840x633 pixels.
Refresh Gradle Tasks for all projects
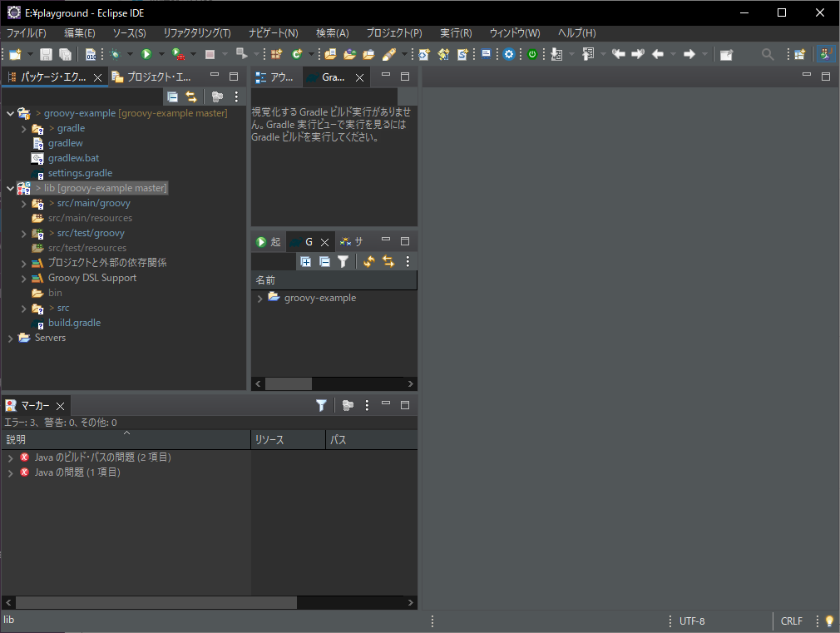pyautogui.click(x=368, y=261)
